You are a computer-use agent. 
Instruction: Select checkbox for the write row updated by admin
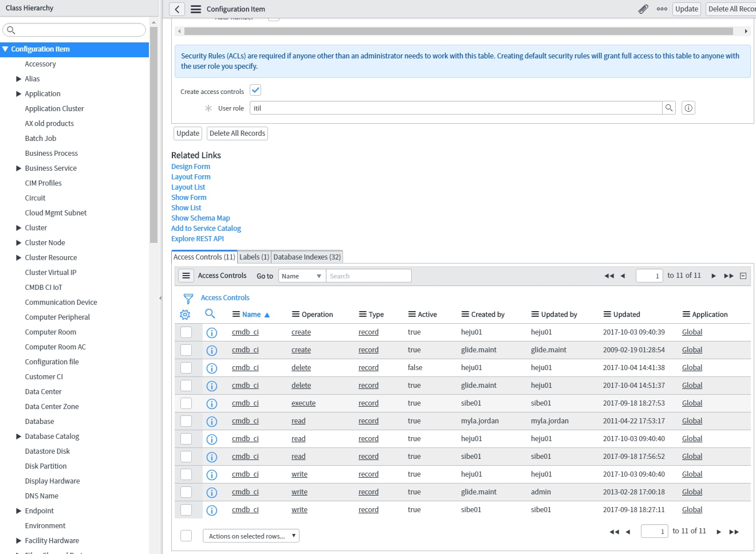186,492
